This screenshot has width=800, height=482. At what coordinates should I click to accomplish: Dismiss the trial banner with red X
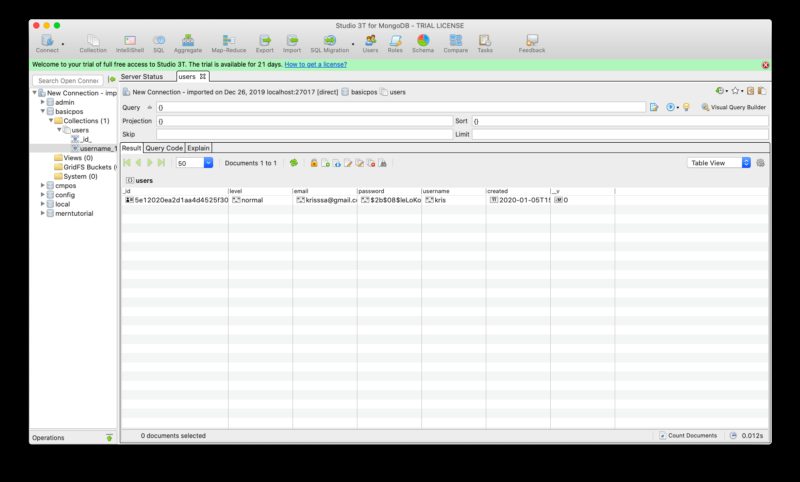(765, 65)
